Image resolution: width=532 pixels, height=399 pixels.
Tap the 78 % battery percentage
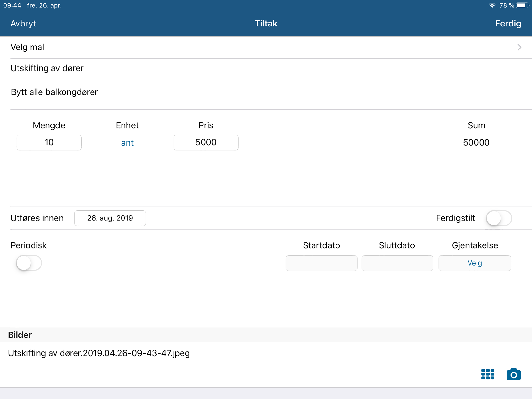[506, 5]
